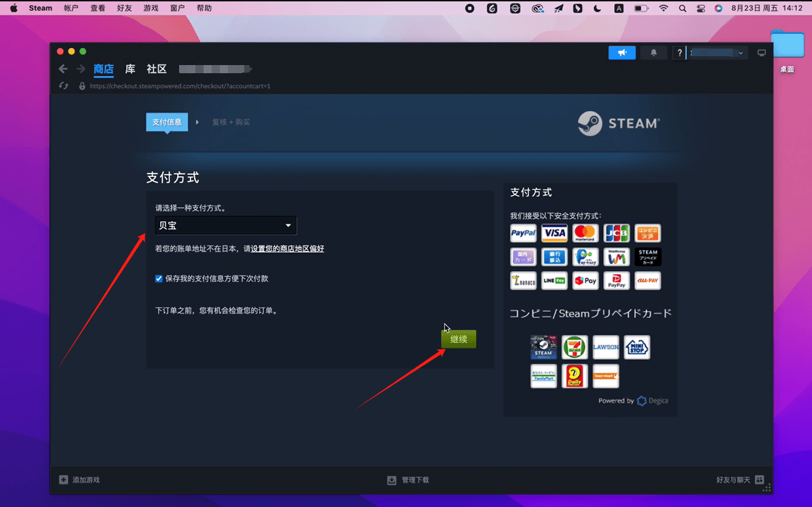
Task: Select the 支付信息 checkout step
Action: 167,122
